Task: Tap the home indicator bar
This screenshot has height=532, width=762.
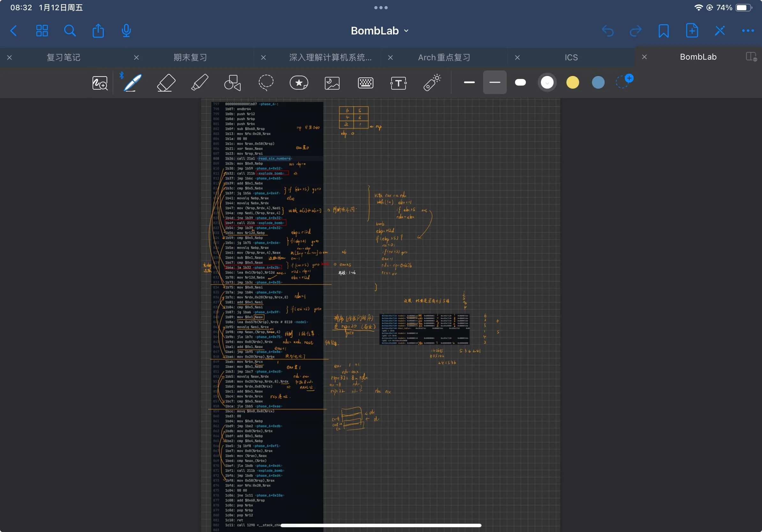Action: [381, 525]
